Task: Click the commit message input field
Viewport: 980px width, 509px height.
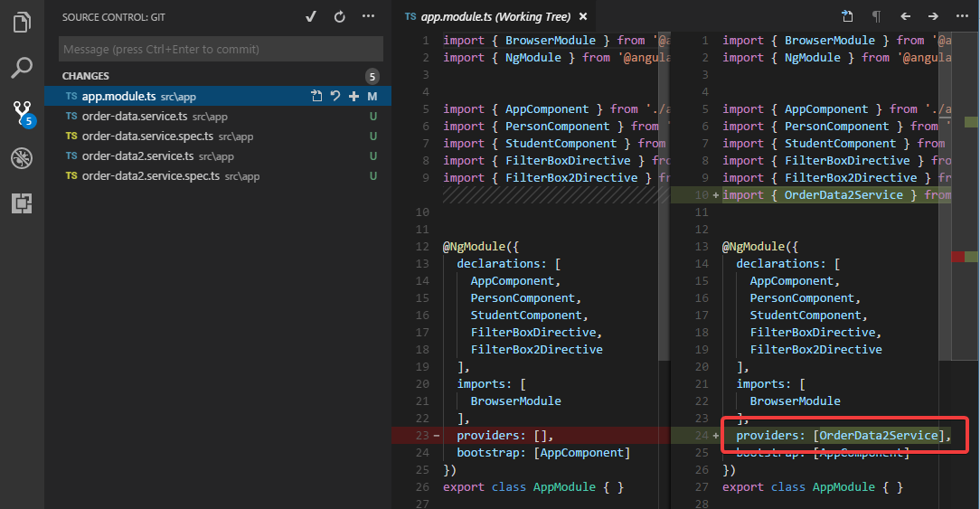Action: click(221, 49)
